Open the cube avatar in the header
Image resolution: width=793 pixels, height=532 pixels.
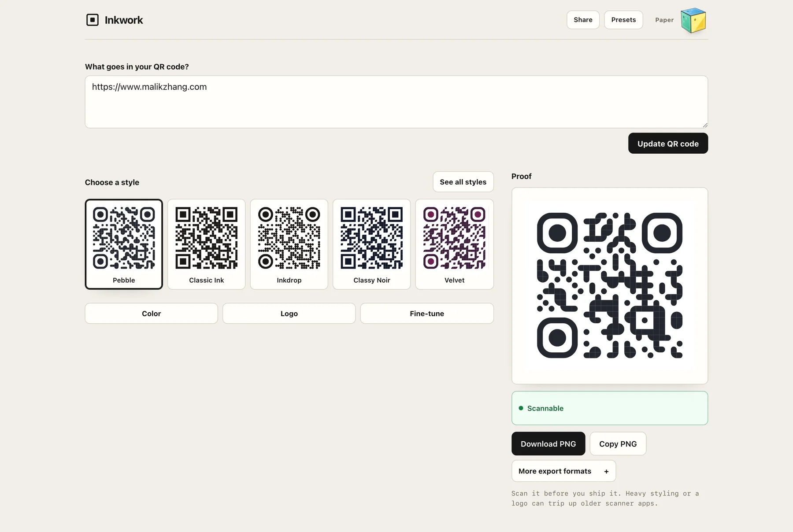pos(693,20)
